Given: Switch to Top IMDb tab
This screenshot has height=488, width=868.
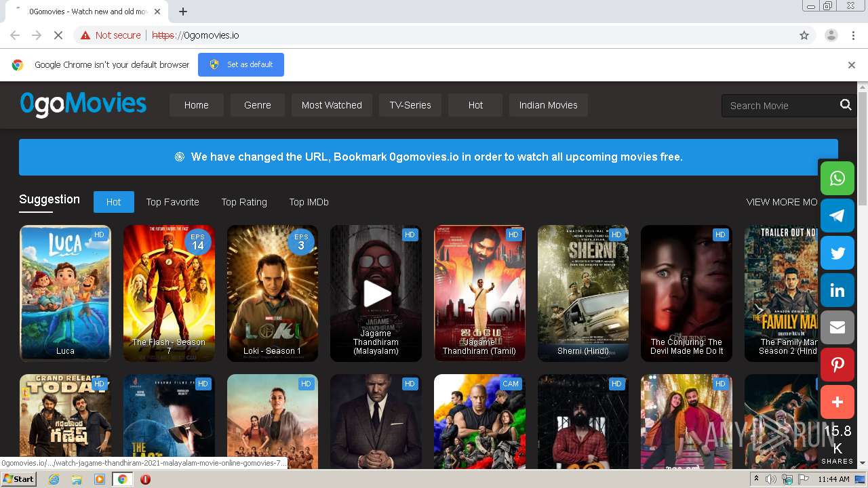Looking at the screenshot, I should (309, 202).
